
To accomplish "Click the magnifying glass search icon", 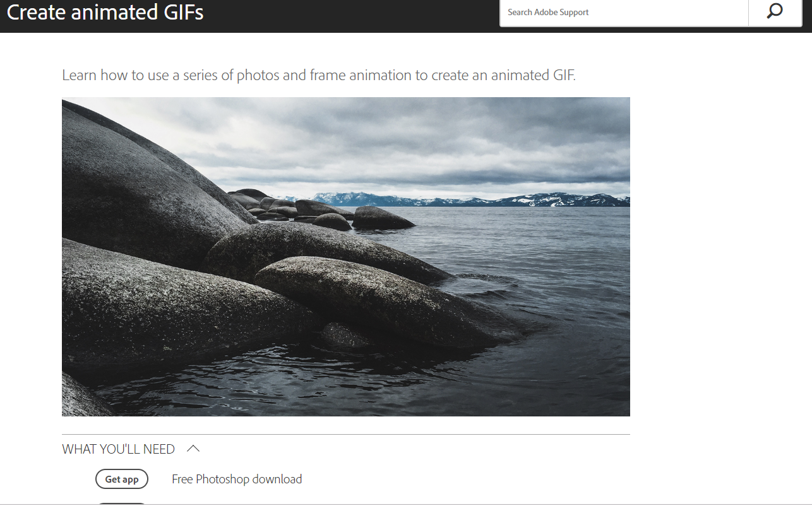I will click(x=775, y=12).
